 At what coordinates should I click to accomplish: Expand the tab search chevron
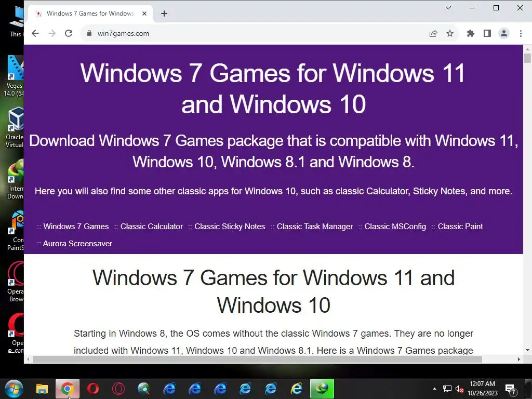coord(448,8)
